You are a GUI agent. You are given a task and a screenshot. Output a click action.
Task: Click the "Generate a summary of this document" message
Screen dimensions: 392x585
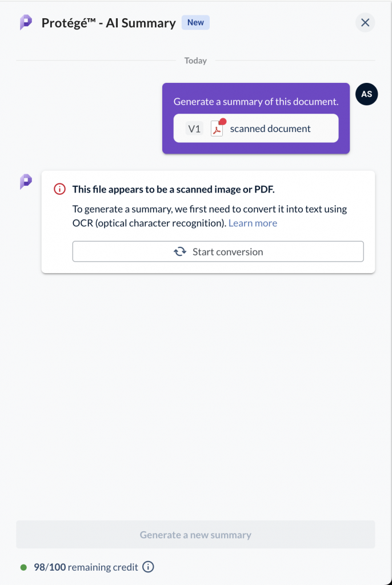pyautogui.click(x=255, y=102)
